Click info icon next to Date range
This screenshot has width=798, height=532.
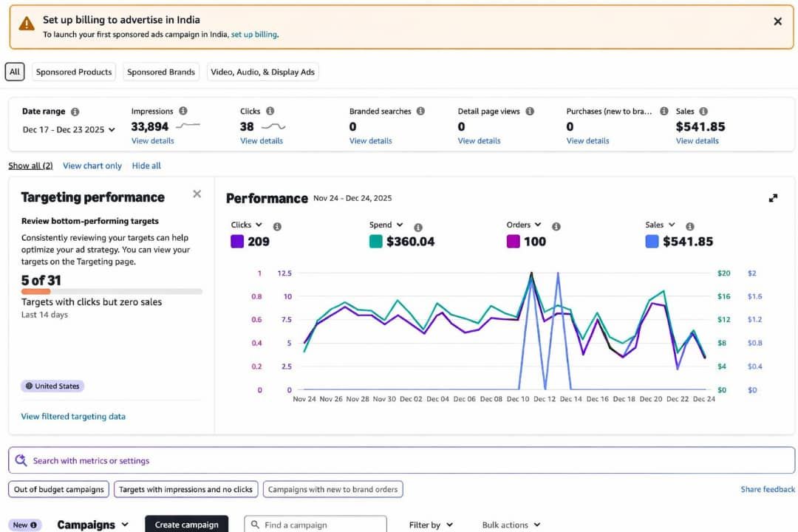tap(75, 112)
